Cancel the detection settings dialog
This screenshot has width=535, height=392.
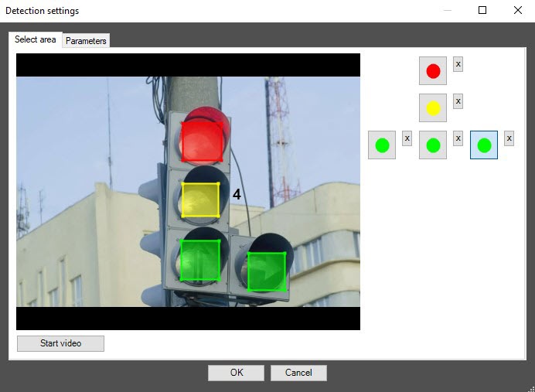tap(298, 373)
